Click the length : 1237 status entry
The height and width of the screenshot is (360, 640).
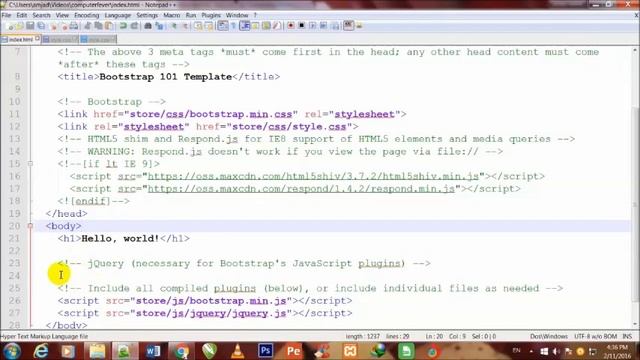362,336
